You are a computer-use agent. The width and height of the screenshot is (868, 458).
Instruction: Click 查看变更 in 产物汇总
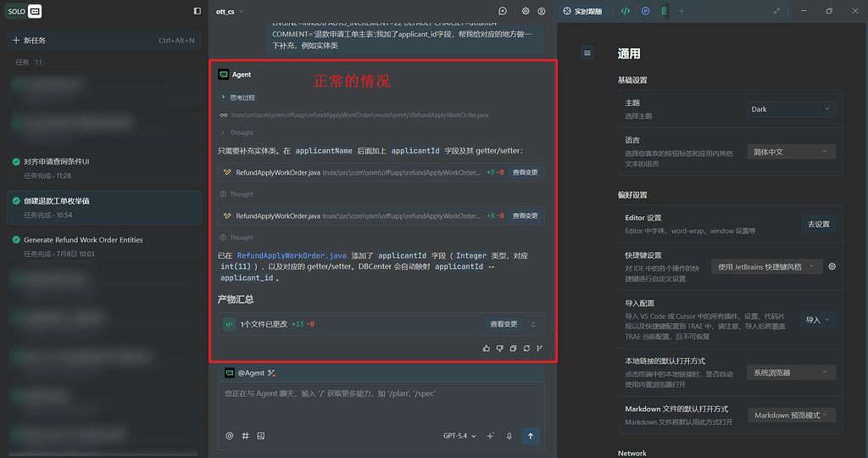point(504,324)
